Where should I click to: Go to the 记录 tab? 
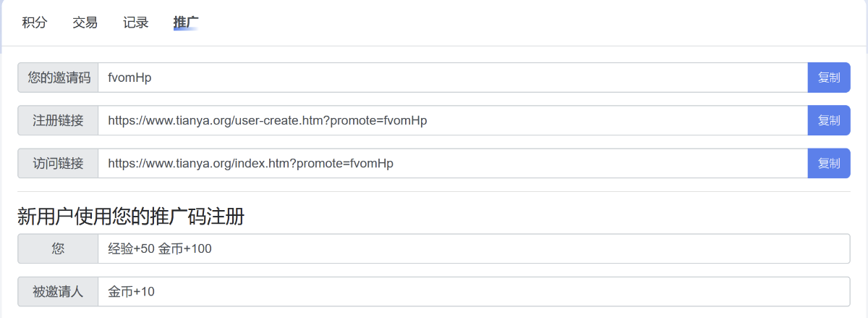(135, 22)
